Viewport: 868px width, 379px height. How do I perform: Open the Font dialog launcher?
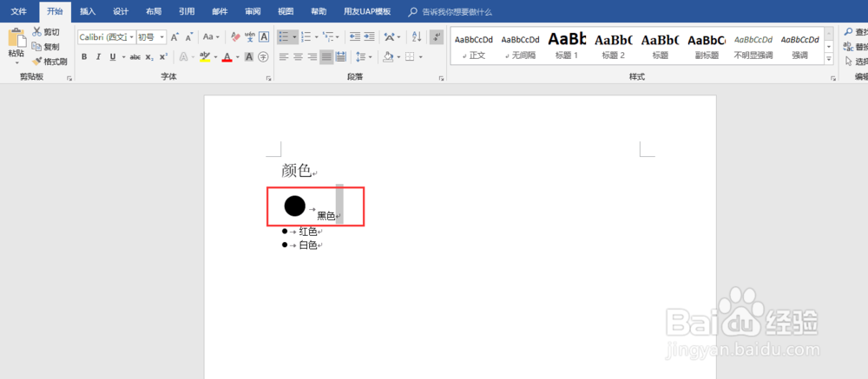270,79
